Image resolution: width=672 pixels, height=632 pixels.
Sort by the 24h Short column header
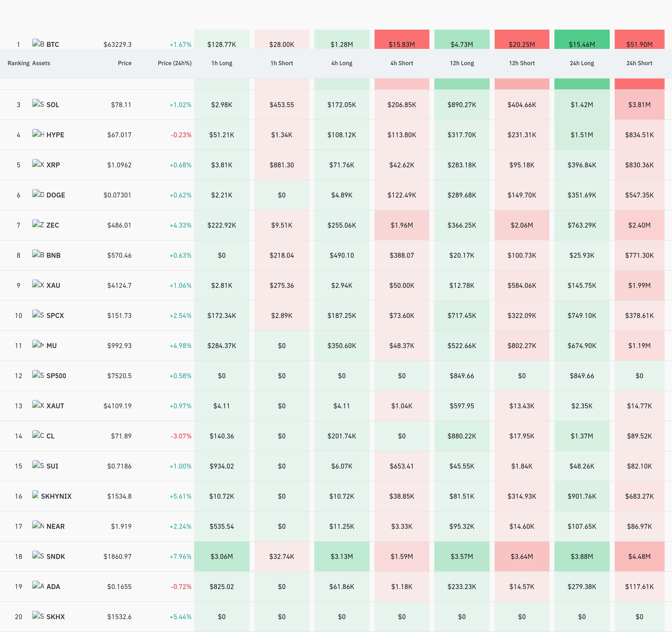click(x=639, y=63)
